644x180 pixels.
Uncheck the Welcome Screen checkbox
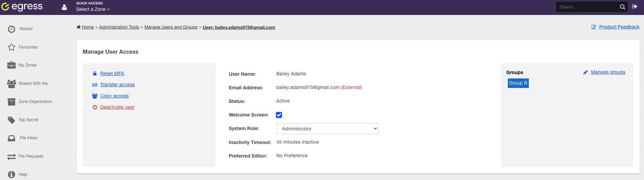(x=279, y=115)
